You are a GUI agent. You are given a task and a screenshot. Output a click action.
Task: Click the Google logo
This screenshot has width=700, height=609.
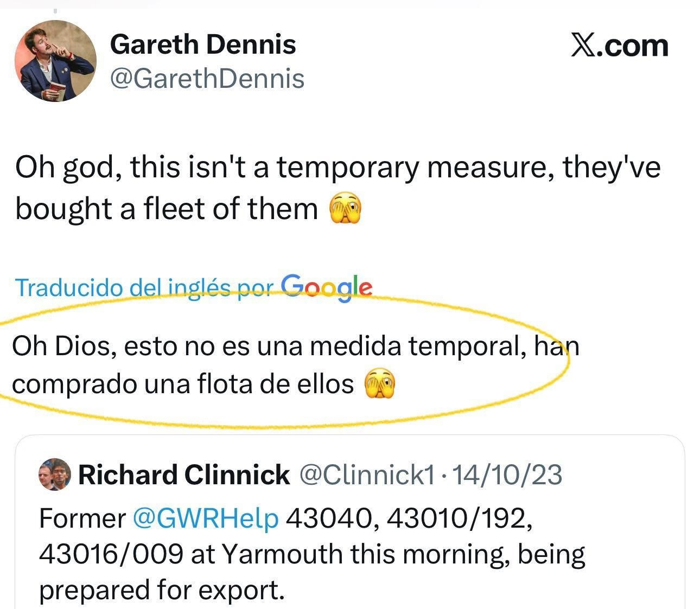327,286
